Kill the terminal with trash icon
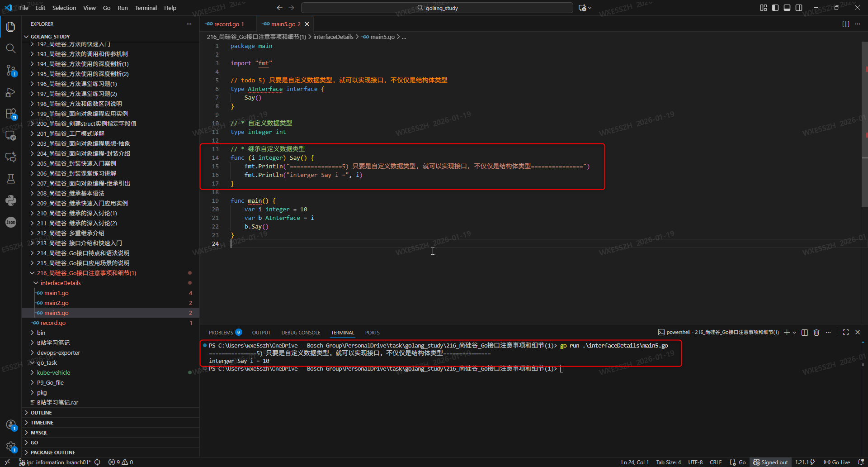The image size is (868, 467). pos(816,332)
